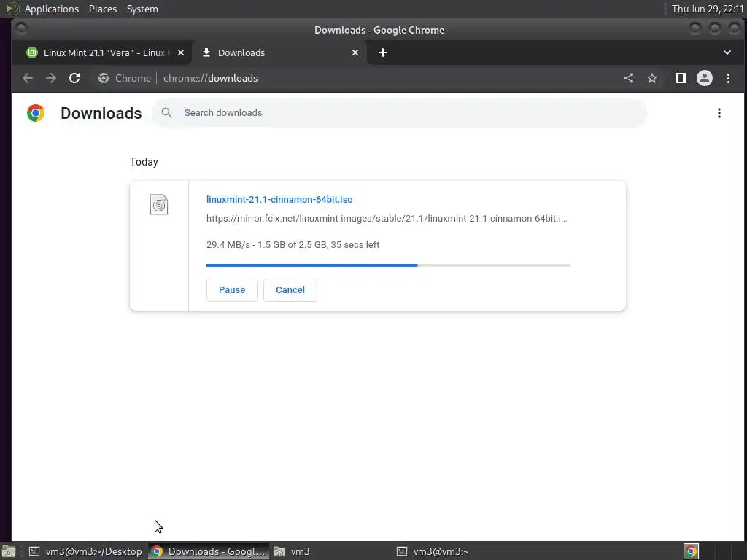Toggle the side panel icon

(681, 78)
